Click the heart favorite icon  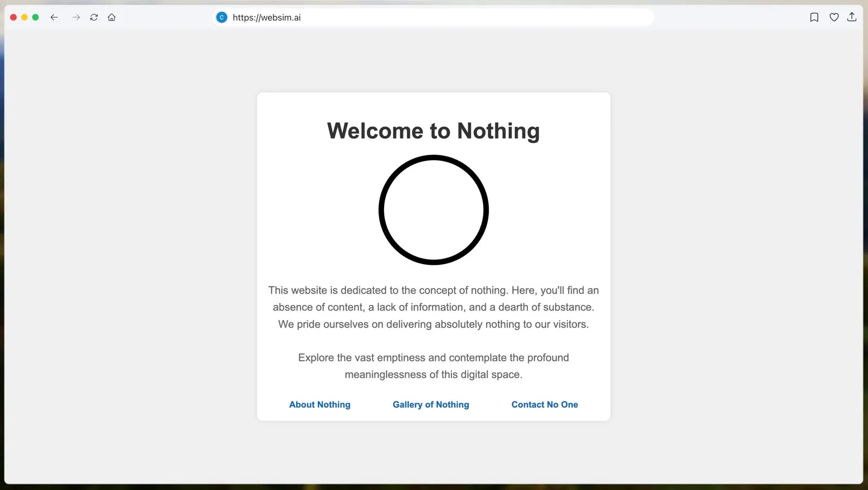click(x=834, y=17)
